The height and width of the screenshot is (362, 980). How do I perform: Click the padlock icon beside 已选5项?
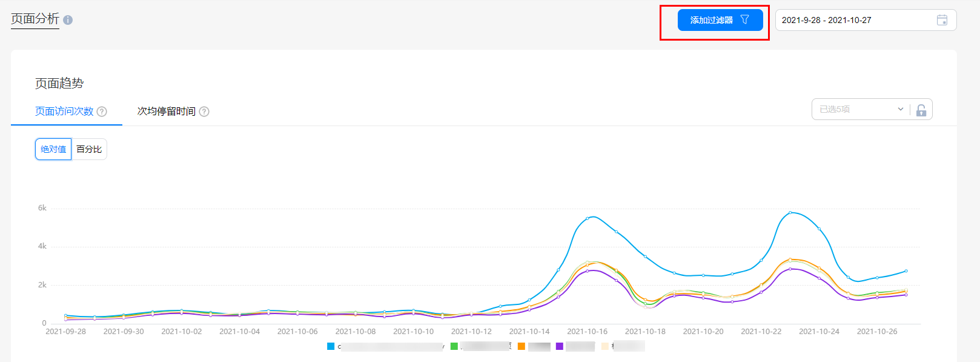click(921, 110)
